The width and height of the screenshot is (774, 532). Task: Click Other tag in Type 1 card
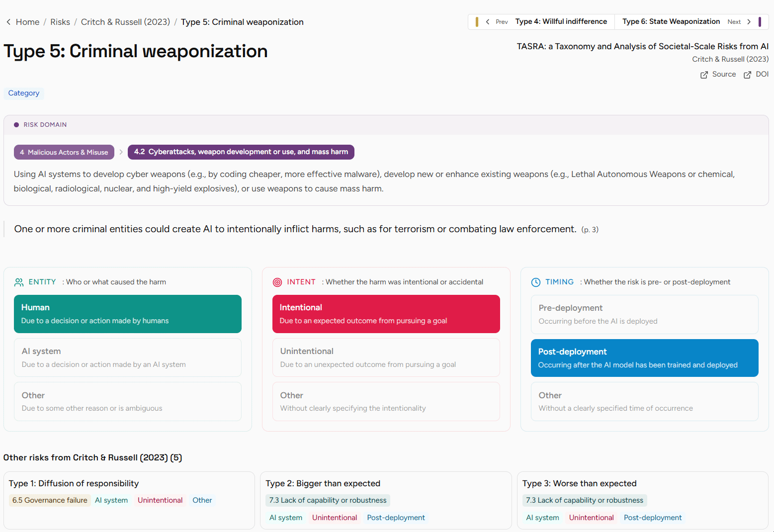(x=202, y=500)
